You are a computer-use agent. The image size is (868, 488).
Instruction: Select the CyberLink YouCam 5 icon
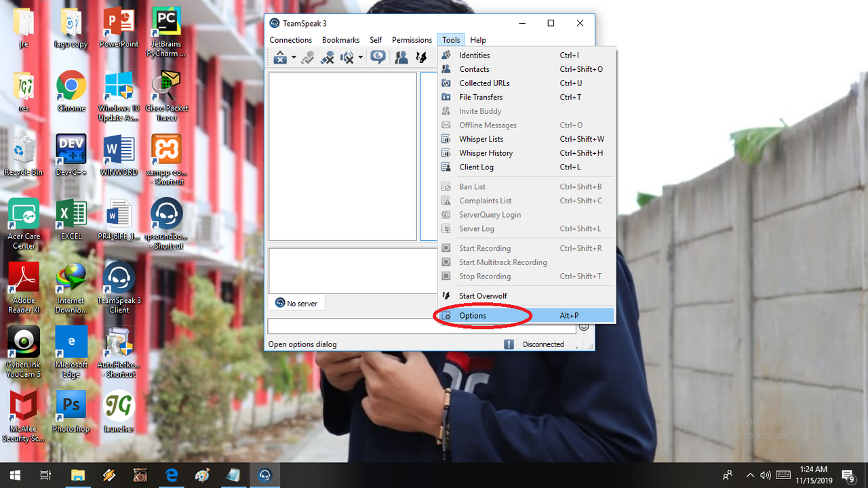(x=24, y=352)
